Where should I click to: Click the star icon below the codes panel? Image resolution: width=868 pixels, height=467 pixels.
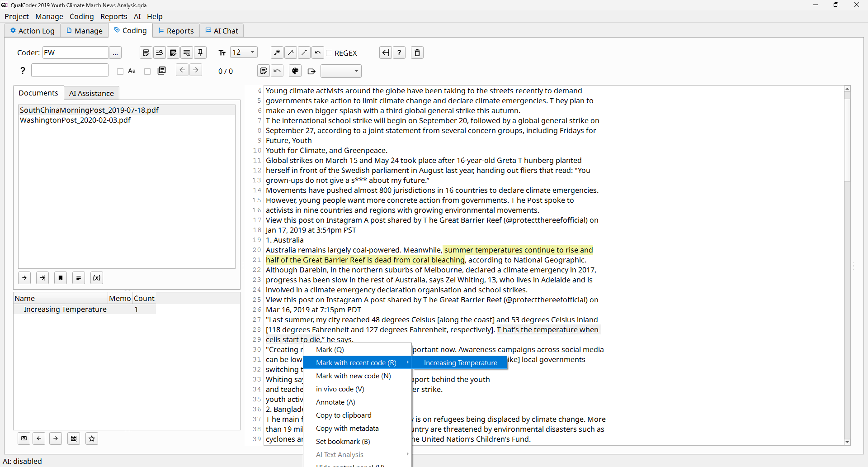point(92,438)
